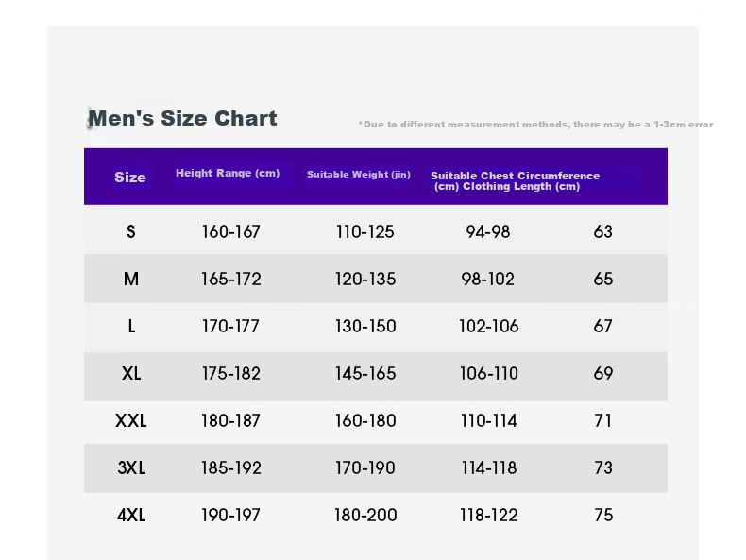Select weight value 110-125
746x560 pixels.
365,231
